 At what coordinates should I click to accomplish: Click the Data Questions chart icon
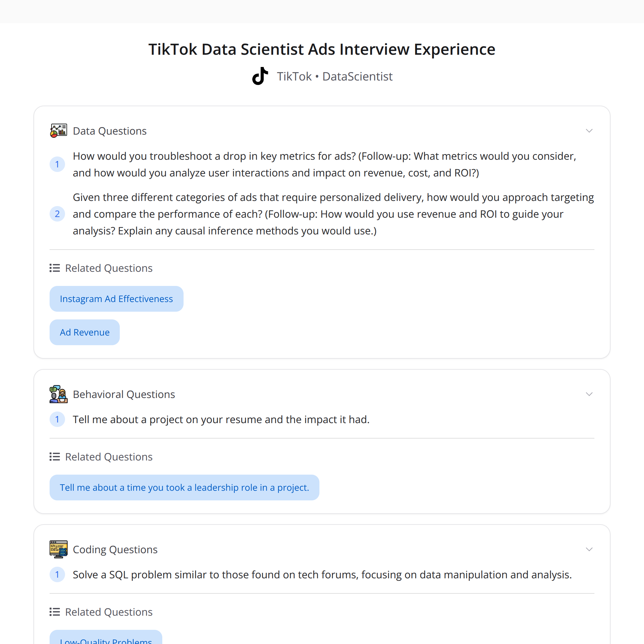(x=59, y=131)
